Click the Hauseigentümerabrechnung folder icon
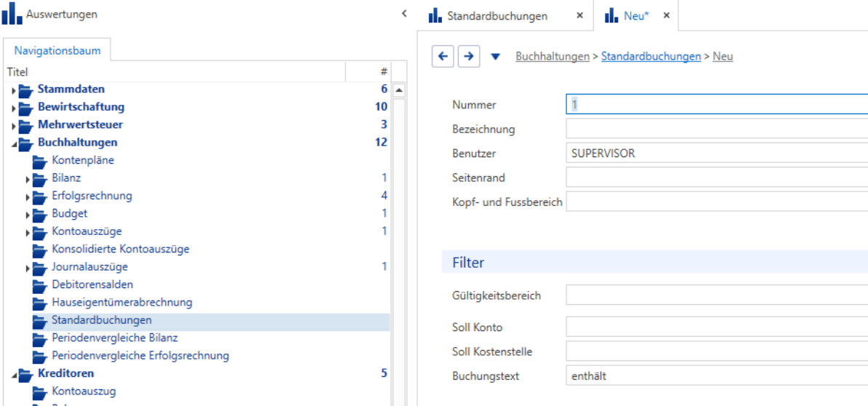 (40, 303)
